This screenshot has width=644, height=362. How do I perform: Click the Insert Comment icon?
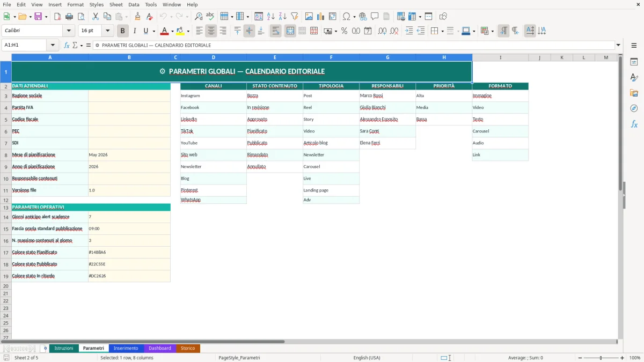click(x=375, y=17)
